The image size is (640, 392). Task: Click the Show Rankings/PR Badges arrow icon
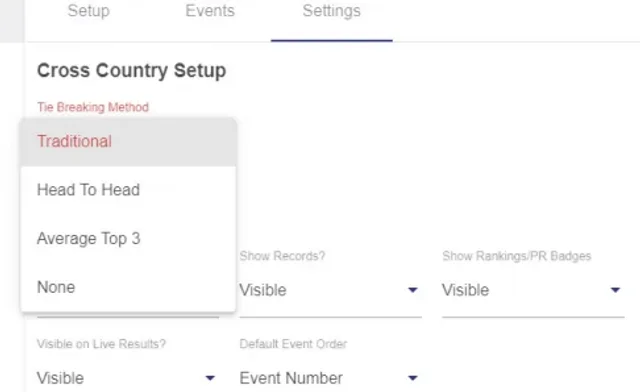[x=615, y=290]
